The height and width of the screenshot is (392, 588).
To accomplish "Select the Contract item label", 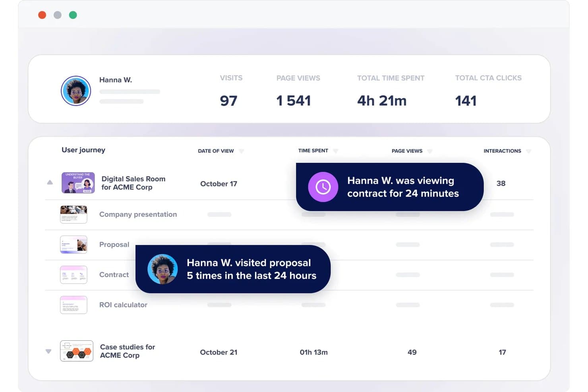I will [x=114, y=275].
